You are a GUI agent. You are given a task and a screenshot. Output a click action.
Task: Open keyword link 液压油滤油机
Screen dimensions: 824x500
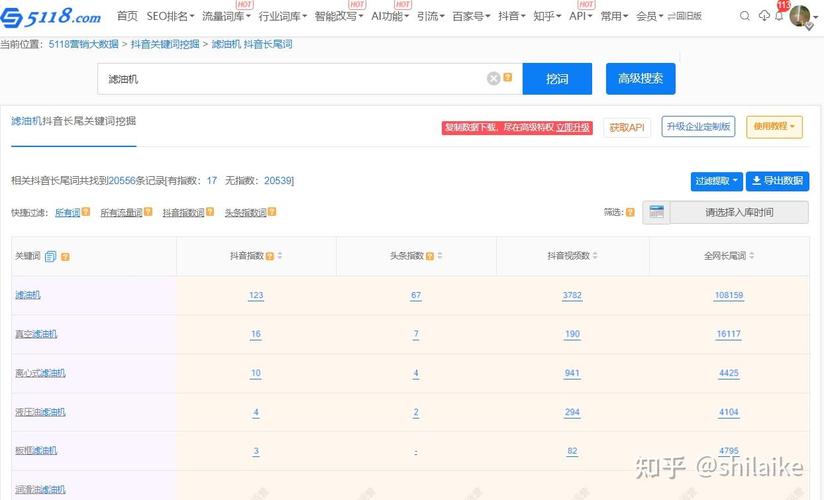(x=40, y=412)
